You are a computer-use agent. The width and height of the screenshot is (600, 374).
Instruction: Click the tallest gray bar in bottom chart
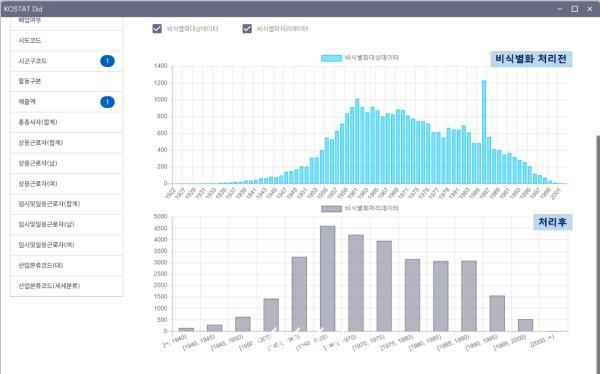[328, 279]
